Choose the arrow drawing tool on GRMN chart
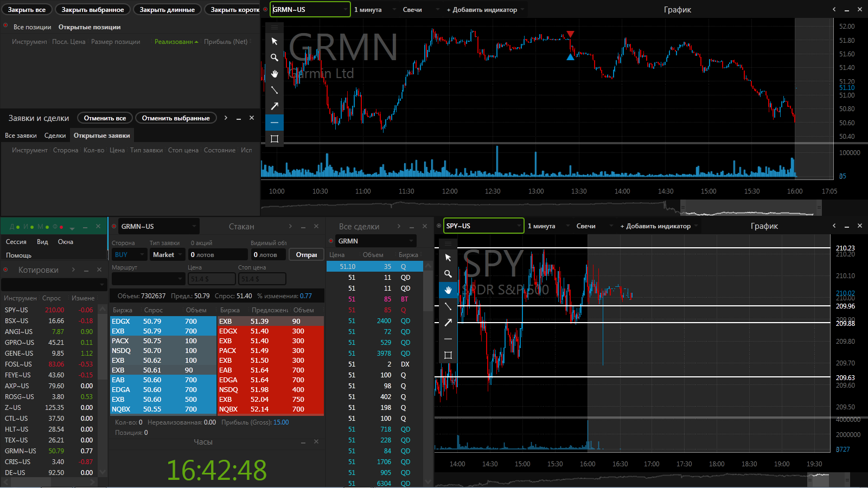 [x=275, y=106]
